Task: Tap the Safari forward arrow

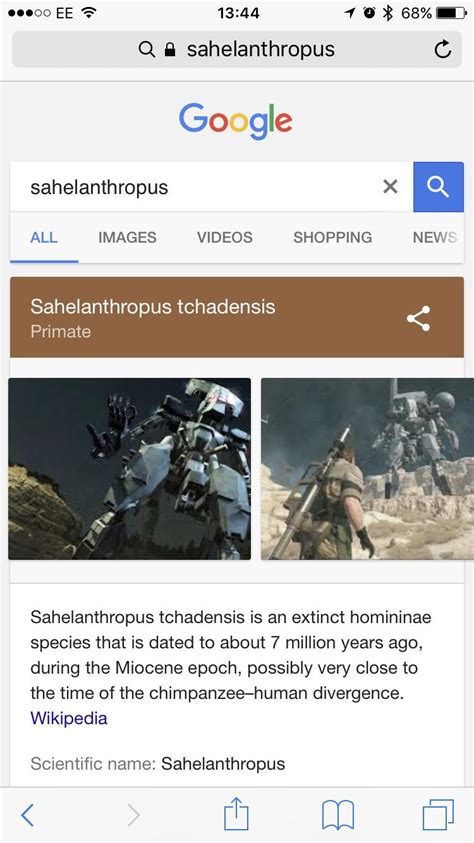Action: point(134,815)
